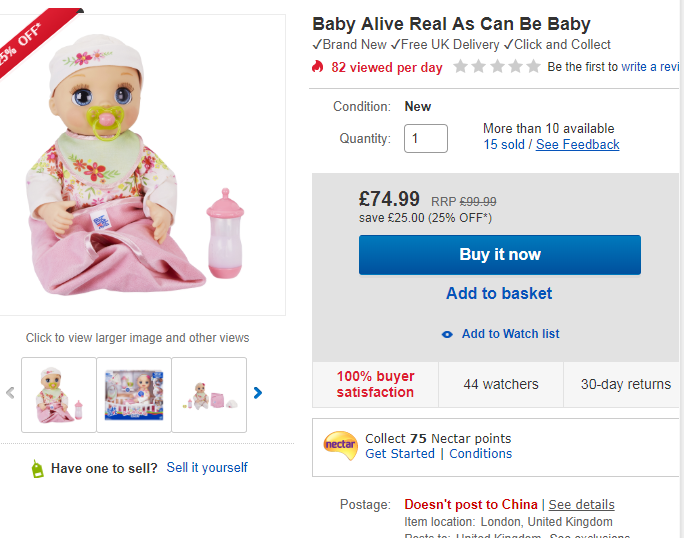Viewport: 684px width, 538px height.
Task: Show previous thumbnails with left arrow
Action: point(11,393)
